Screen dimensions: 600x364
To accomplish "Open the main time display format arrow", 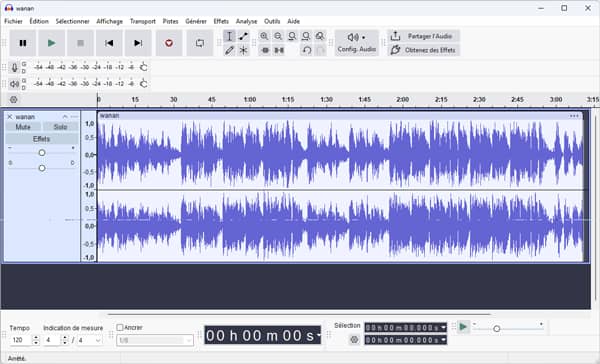I will tap(318, 336).
